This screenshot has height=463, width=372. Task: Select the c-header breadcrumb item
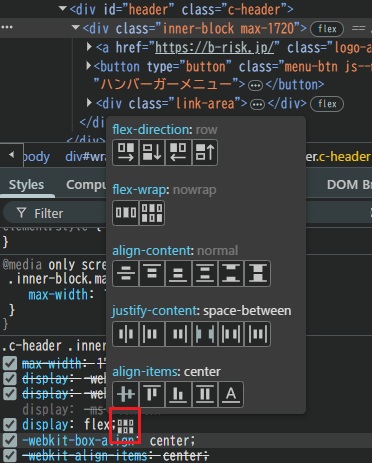(338, 157)
